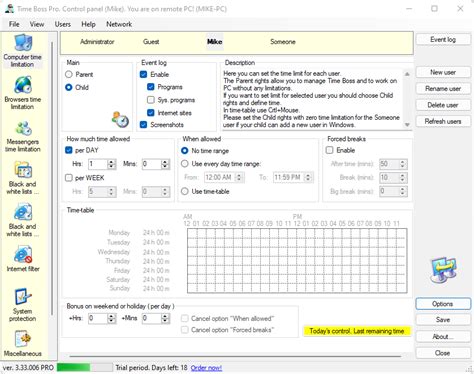Open Miscellaneous section icon
Screen dimensions: 474x374
[23, 339]
